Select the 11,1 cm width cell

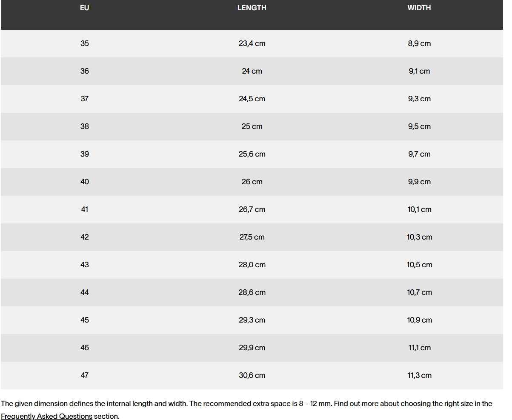point(419,348)
